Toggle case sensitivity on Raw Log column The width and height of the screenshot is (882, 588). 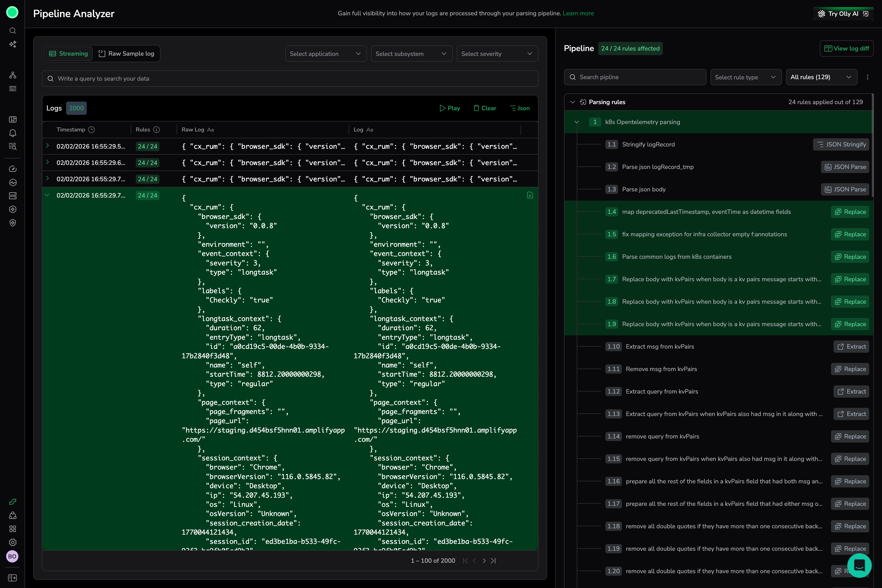[210, 130]
